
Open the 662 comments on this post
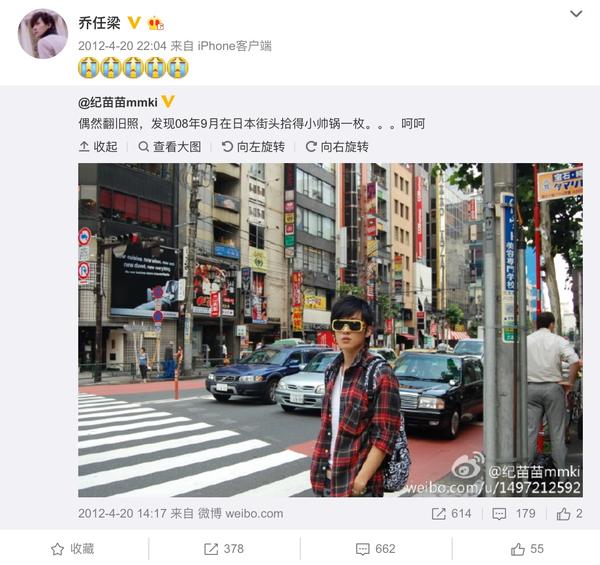pos(375,549)
